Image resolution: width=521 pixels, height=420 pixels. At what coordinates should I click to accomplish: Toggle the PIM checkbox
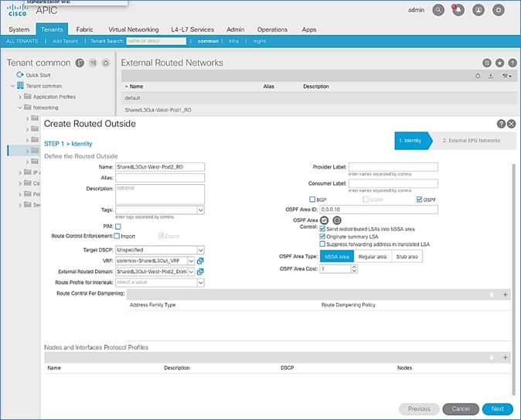click(118, 227)
